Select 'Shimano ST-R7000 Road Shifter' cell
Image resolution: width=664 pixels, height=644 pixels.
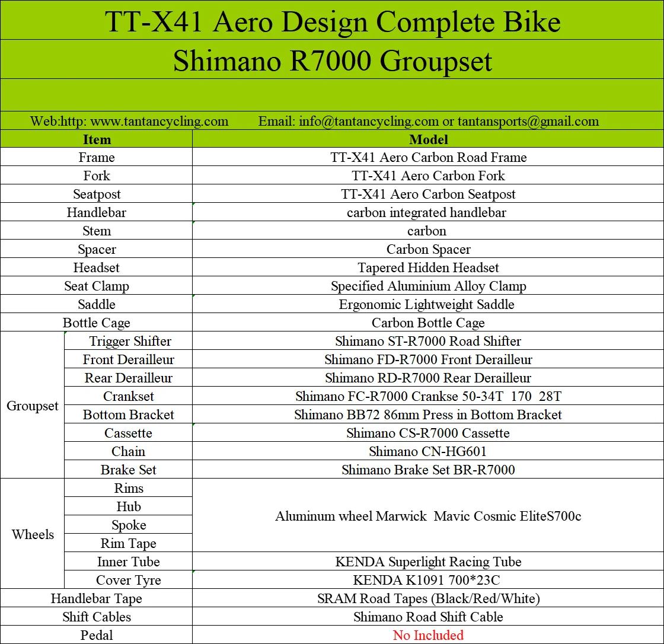point(428,340)
